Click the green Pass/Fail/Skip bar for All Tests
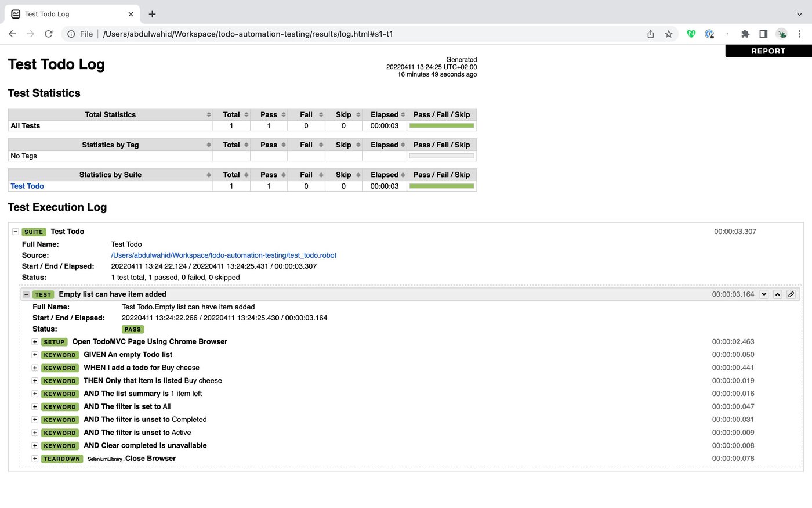 pyautogui.click(x=441, y=125)
